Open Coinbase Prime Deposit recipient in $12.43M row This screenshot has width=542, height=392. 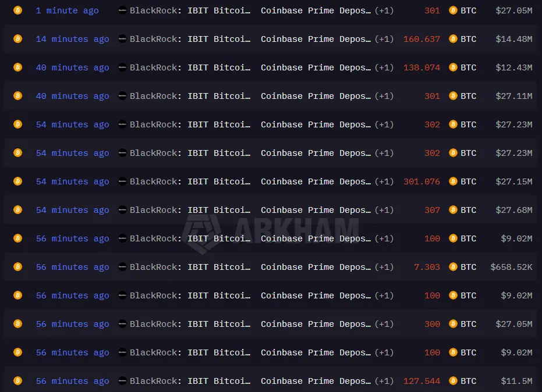pyautogui.click(x=316, y=67)
